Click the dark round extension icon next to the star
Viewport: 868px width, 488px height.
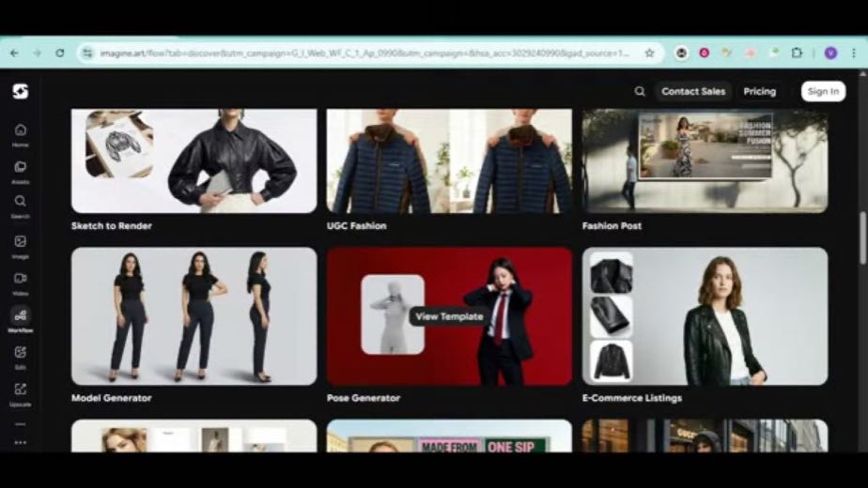(x=681, y=53)
